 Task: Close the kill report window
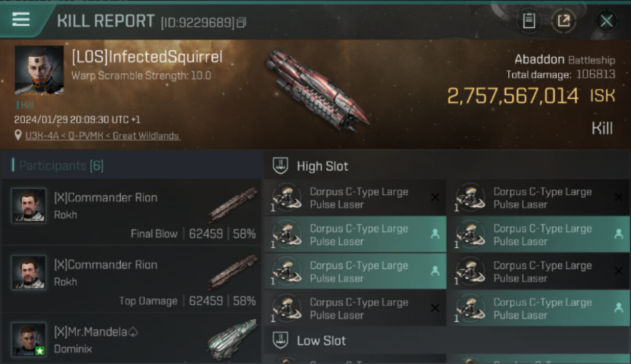click(606, 21)
